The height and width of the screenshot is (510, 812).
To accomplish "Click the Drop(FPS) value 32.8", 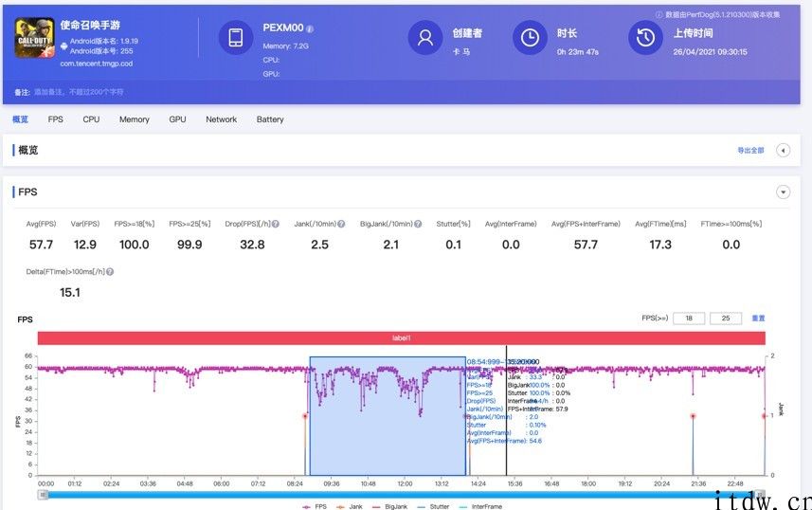I will point(252,245).
